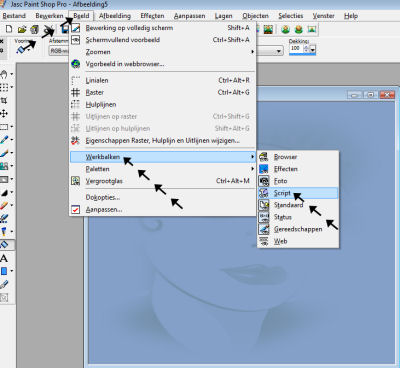Choose Schermvullend voorbeeld

pyautogui.click(x=162, y=40)
